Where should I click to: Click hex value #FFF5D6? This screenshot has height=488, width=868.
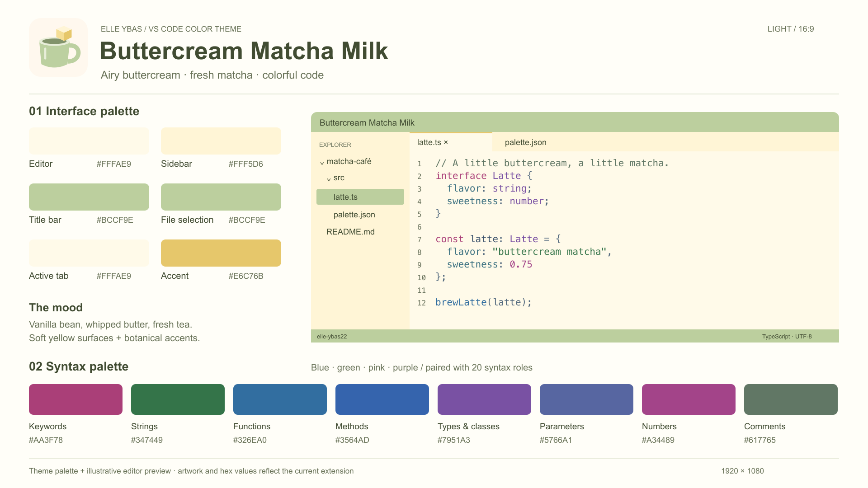click(x=245, y=164)
